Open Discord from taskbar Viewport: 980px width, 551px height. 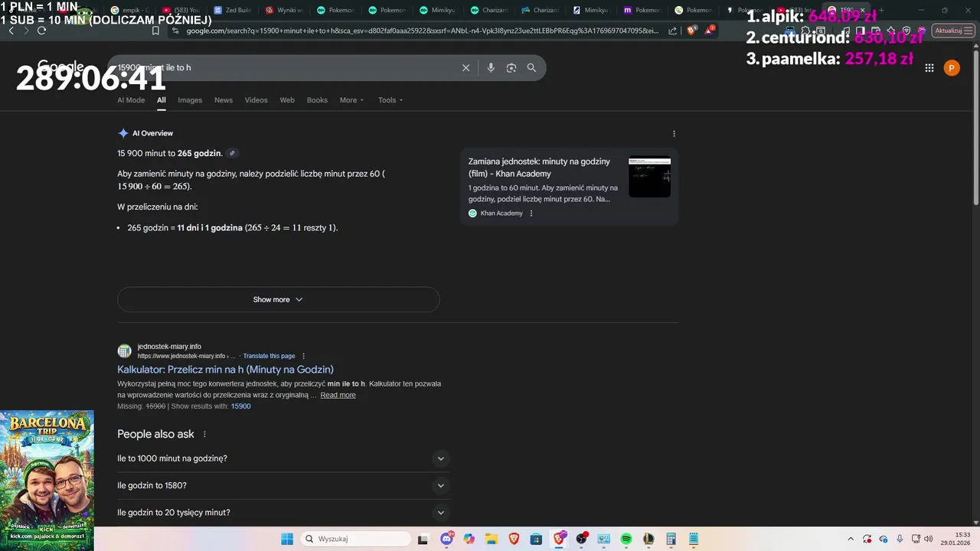446,539
